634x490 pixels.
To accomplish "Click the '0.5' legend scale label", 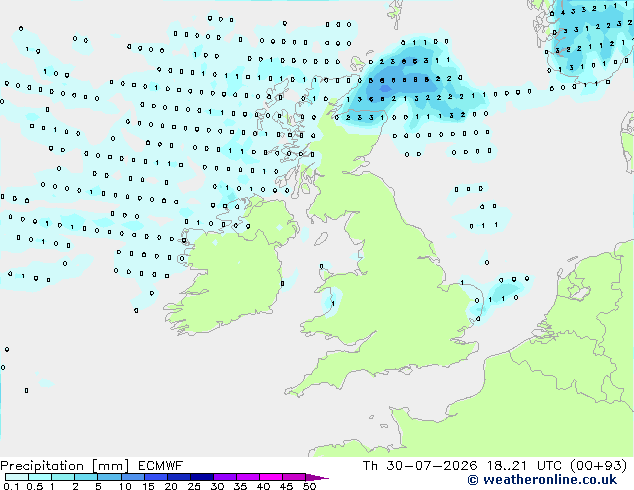I will tap(35, 486).
